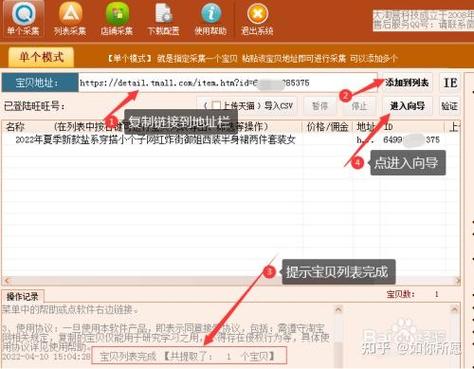Click the IE button
The height and width of the screenshot is (369, 474).
450,82
